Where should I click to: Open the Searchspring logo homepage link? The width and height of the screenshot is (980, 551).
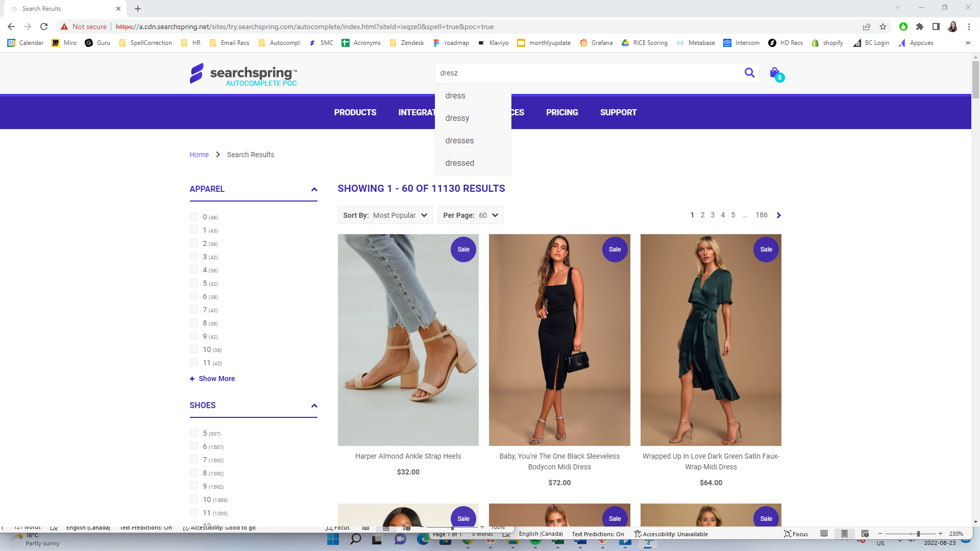[x=244, y=73]
